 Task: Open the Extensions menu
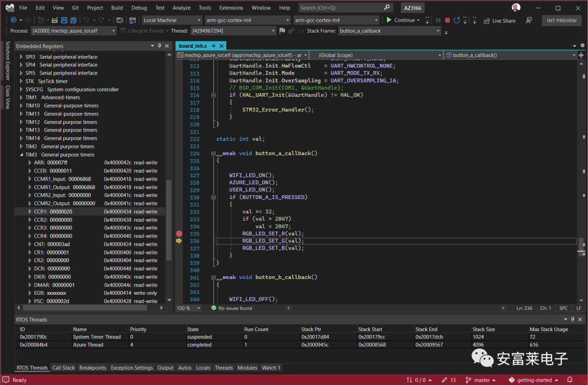tap(231, 8)
